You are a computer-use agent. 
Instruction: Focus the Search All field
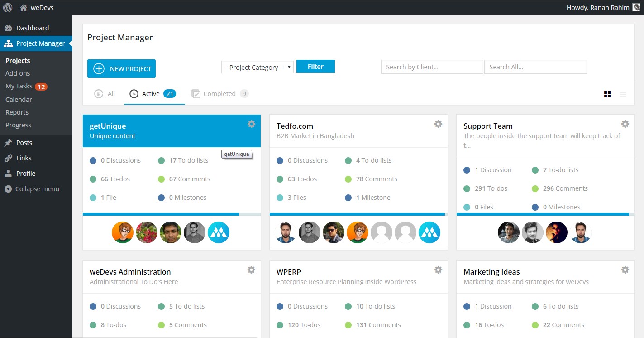(535, 67)
